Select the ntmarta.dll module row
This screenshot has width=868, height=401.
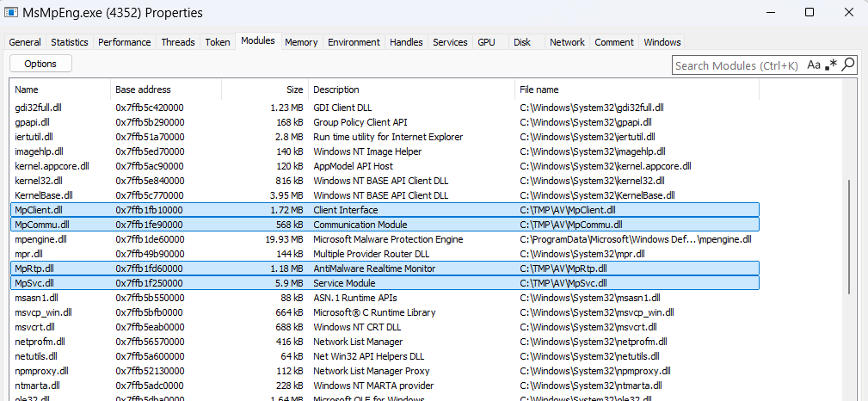[385, 386]
